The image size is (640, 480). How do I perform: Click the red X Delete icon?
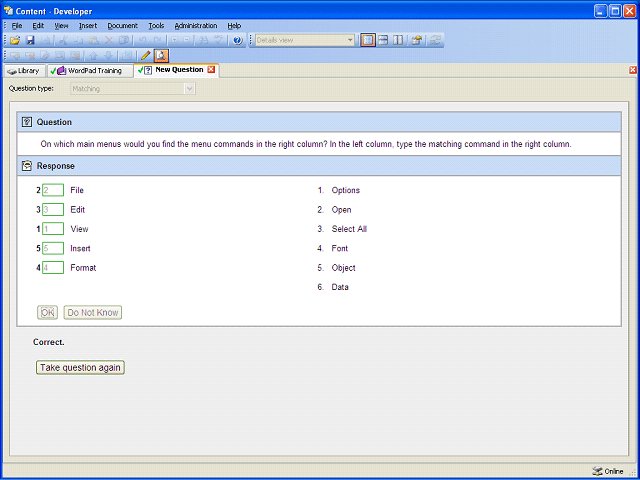coord(109,40)
